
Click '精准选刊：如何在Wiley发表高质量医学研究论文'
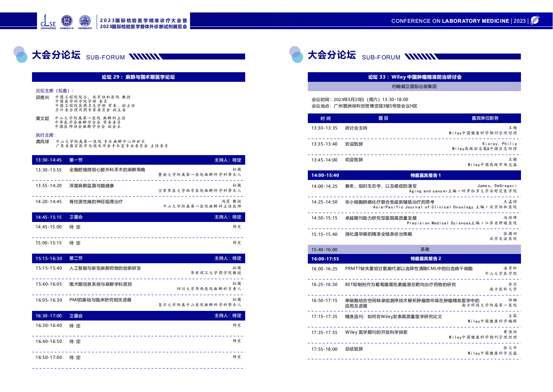coord(393,317)
